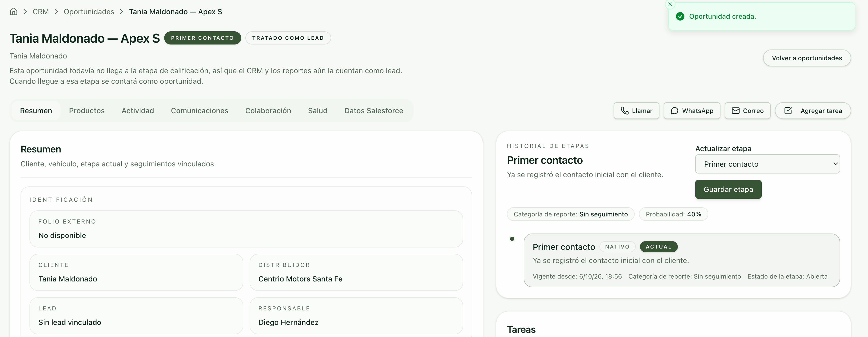Open the Actualizar etapa dropdown
This screenshot has width=868, height=337.
click(767, 164)
